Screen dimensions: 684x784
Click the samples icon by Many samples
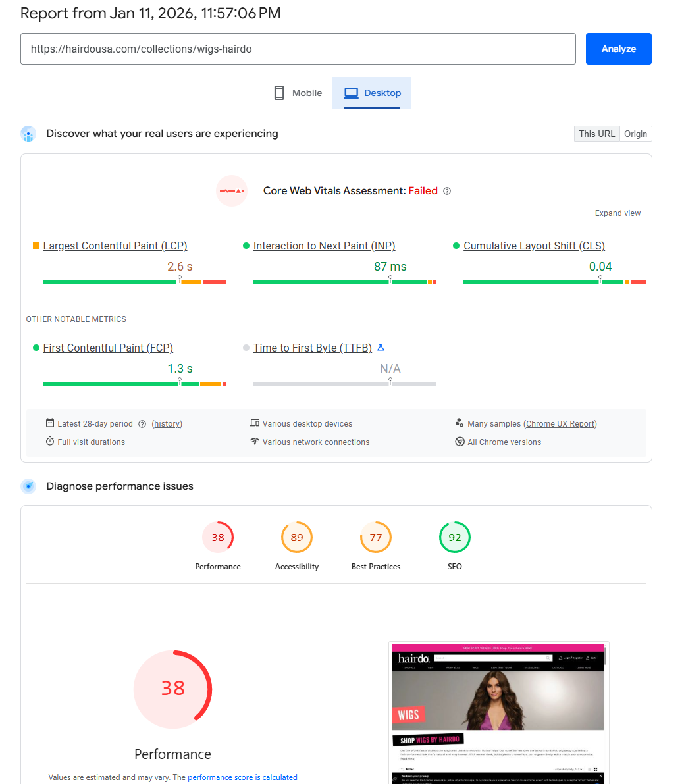click(x=459, y=423)
